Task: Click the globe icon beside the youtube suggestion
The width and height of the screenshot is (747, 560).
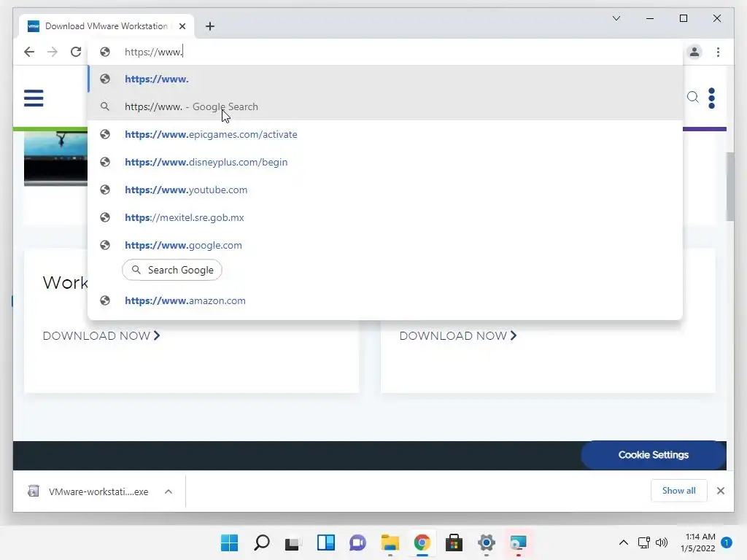Action: tap(105, 190)
